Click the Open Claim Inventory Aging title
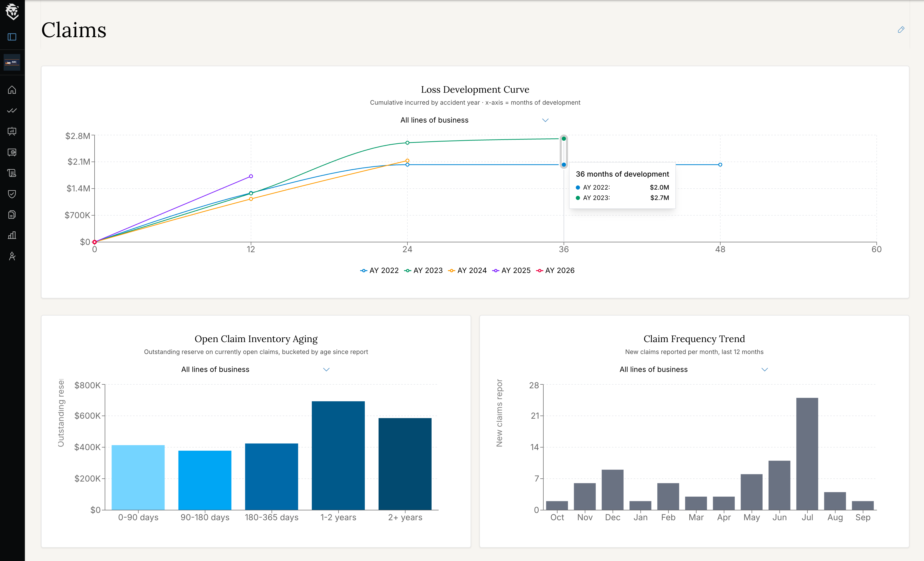924x561 pixels. [256, 339]
